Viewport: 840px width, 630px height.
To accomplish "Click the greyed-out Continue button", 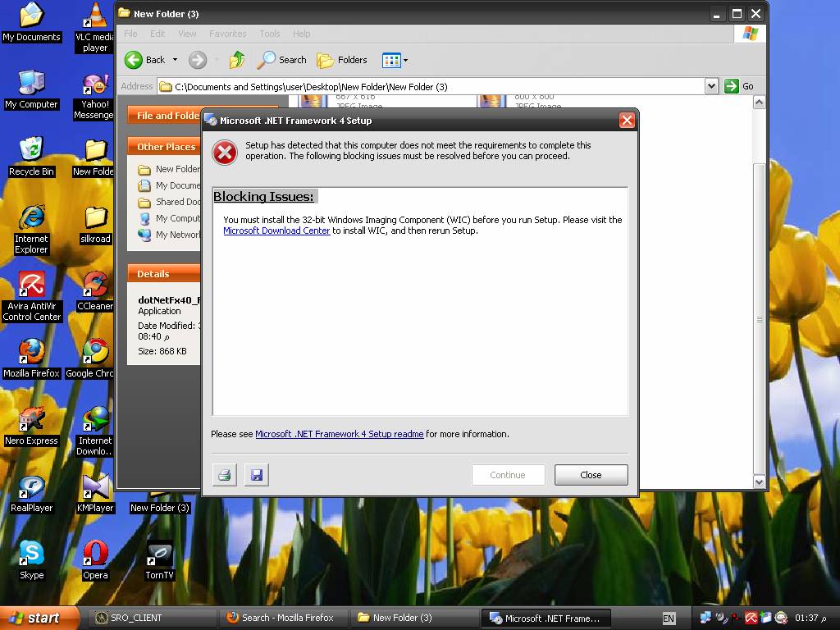I will (508, 475).
